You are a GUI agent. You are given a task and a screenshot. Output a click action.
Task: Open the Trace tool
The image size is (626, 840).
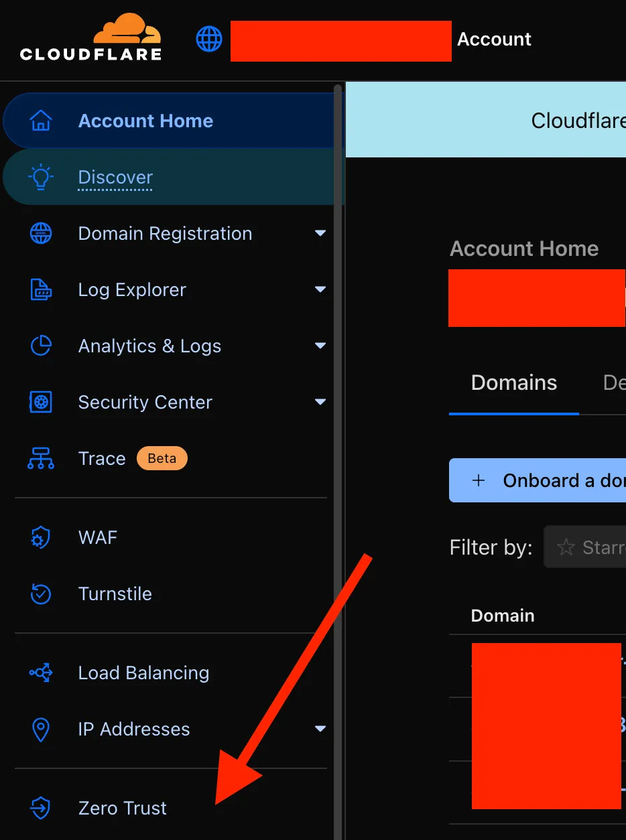click(102, 458)
